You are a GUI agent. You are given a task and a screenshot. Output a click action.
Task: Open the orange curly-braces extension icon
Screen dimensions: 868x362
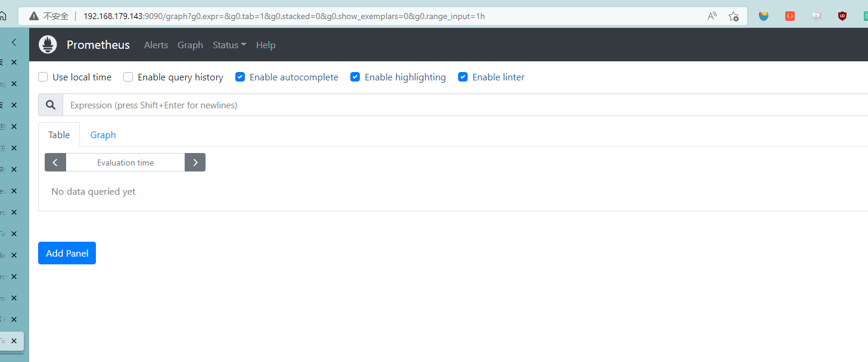click(790, 16)
